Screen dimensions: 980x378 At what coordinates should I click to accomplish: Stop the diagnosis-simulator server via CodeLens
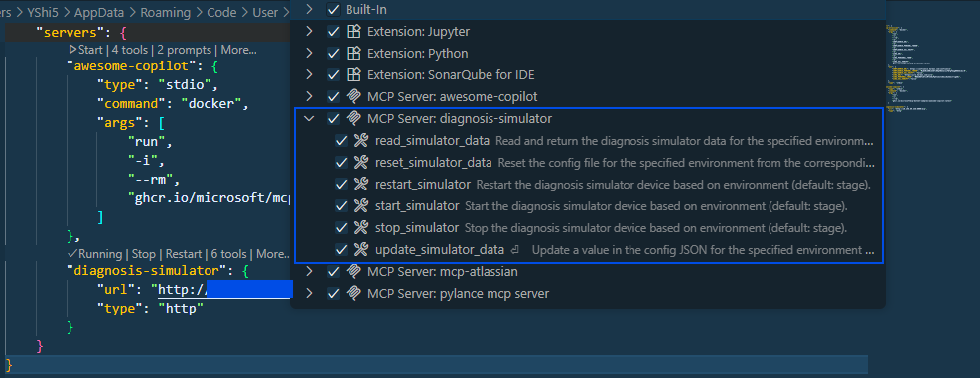click(144, 254)
